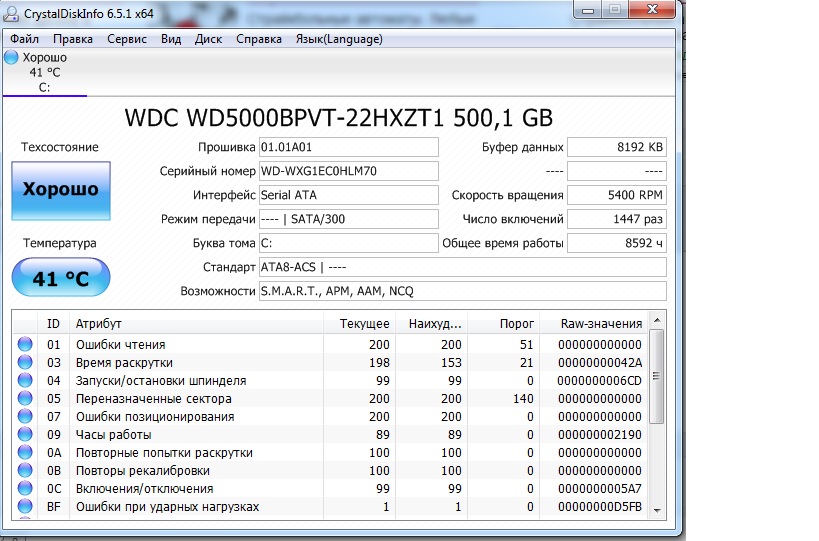Select the Ошибки чтения attribute row
819x541 pixels.
pos(330,345)
